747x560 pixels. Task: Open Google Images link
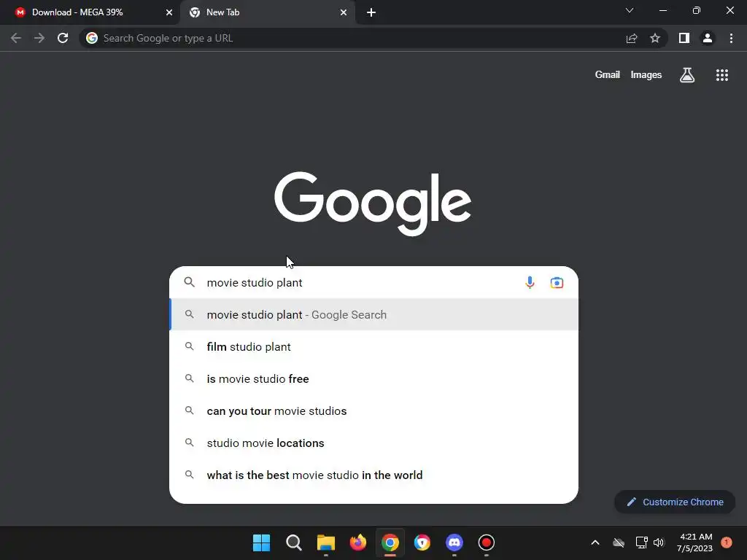(646, 75)
